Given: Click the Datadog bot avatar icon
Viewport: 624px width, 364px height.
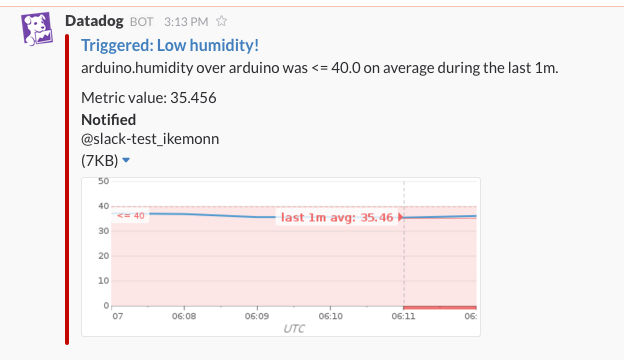Looking at the screenshot, I should coord(37,29).
